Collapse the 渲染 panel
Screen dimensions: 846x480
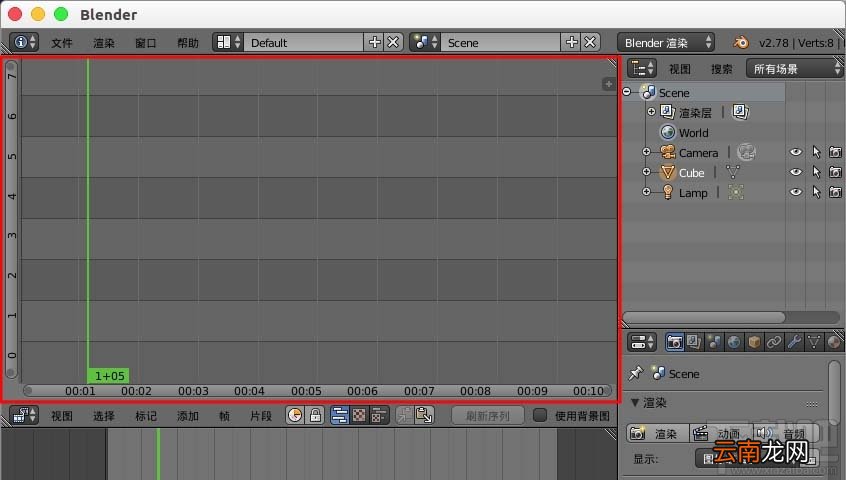coord(635,402)
